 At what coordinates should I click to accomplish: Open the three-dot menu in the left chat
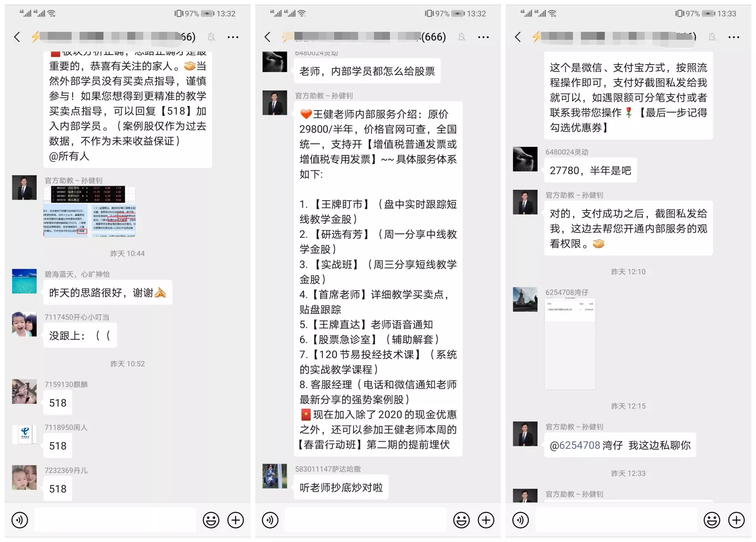point(233,37)
